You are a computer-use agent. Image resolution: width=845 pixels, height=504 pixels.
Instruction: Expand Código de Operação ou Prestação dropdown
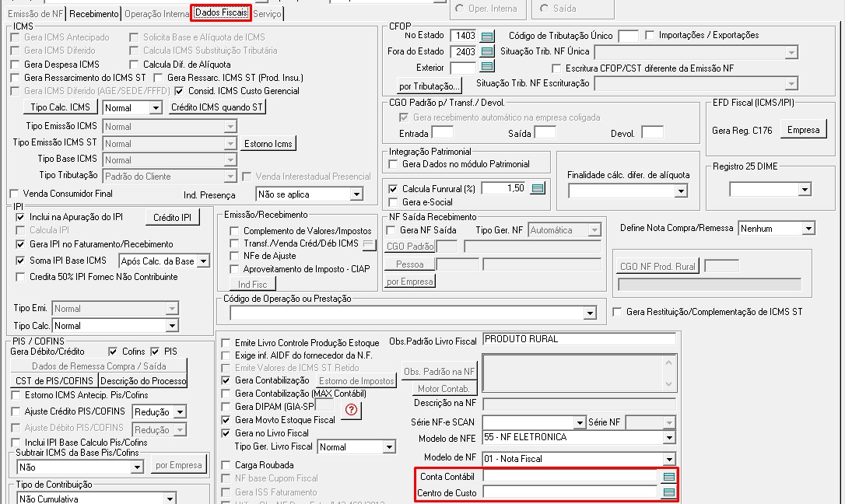[590, 313]
